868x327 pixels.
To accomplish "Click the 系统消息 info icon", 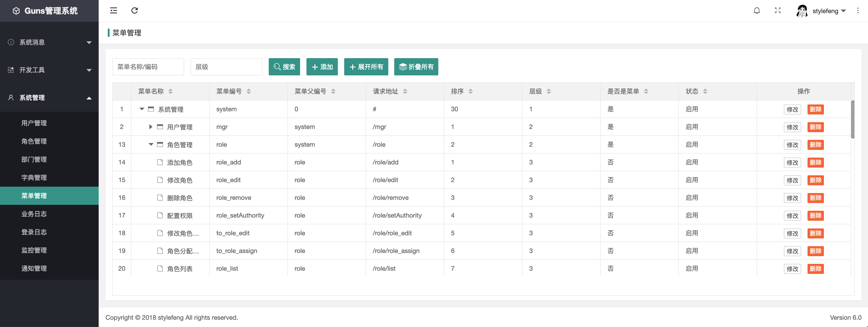I will click(11, 42).
